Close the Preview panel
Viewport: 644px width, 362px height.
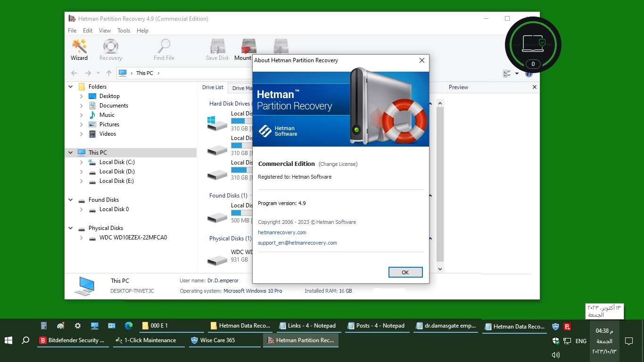point(534,87)
